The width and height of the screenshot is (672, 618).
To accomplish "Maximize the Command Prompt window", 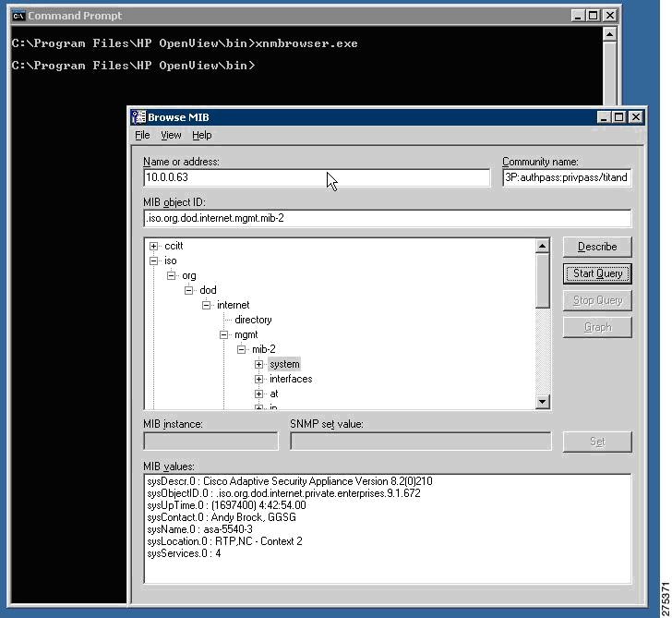I will [594, 16].
